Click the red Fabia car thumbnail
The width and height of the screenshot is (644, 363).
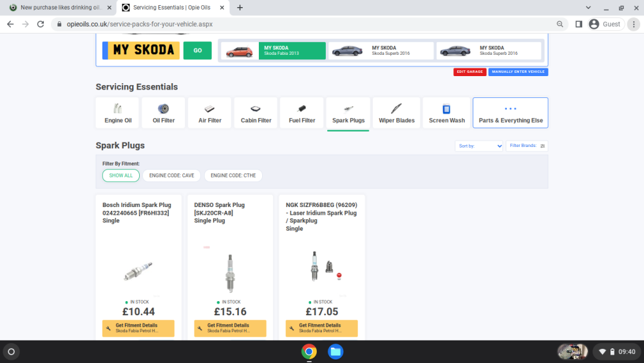[240, 51]
